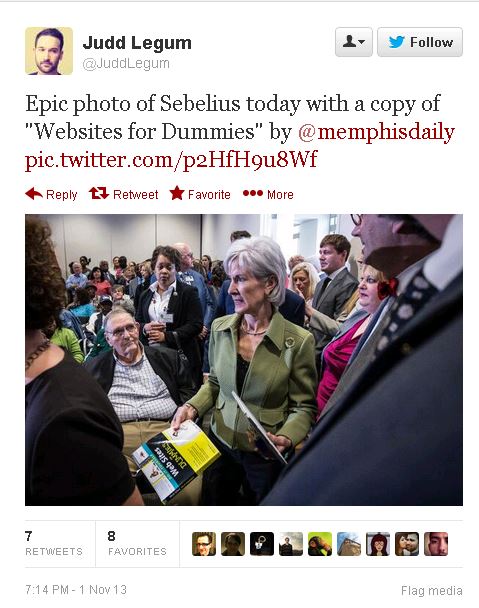The image size is (479, 608).
Task: Click the green monkey avatar
Action: pos(320,544)
